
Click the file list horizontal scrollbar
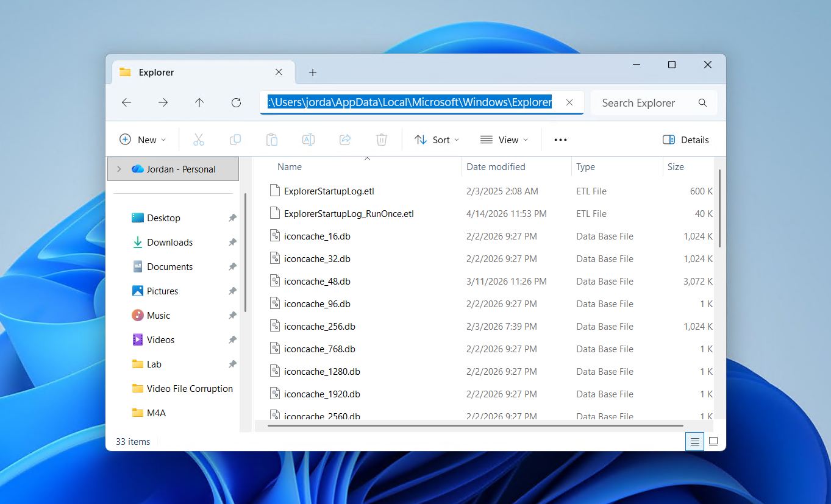pos(475,425)
